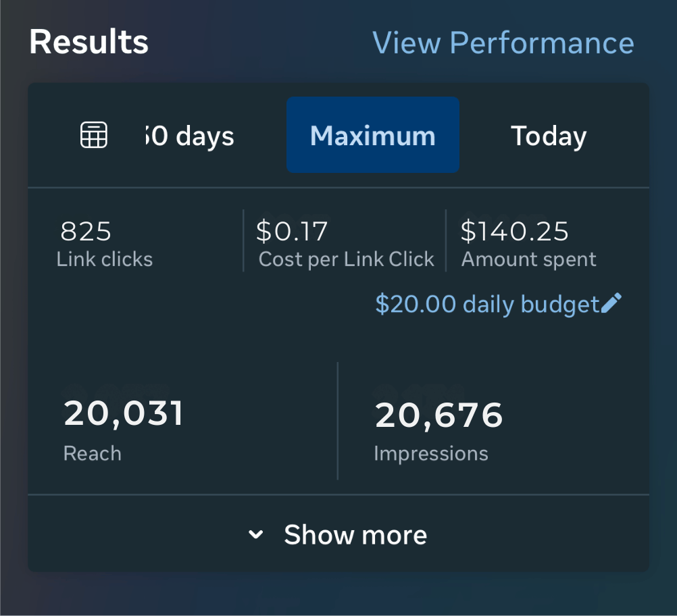Click the Cost per Link Click label

click(346, 259)
